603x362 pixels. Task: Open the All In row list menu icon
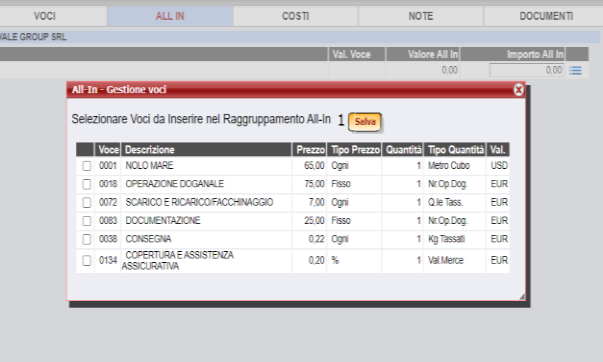(x=575, y=70)
